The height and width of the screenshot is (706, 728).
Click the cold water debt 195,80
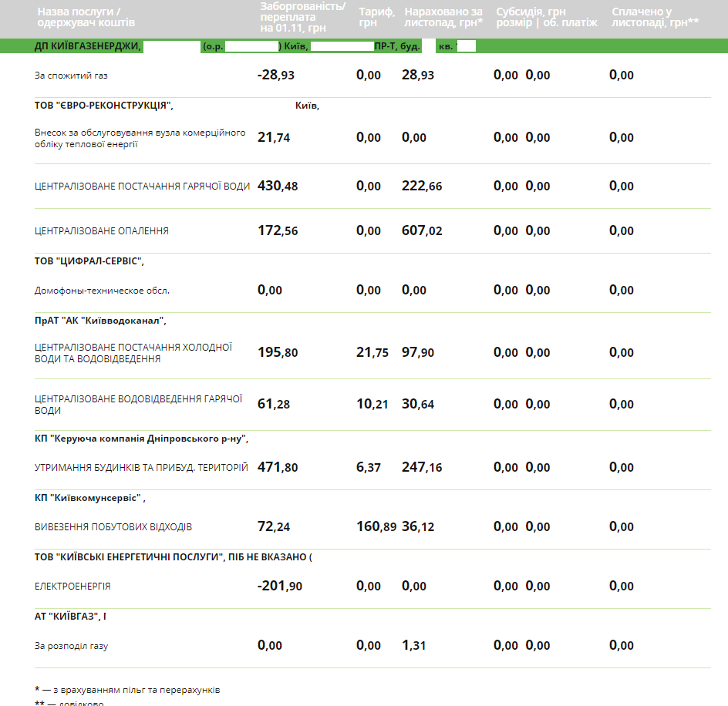(x=278, y=352)
